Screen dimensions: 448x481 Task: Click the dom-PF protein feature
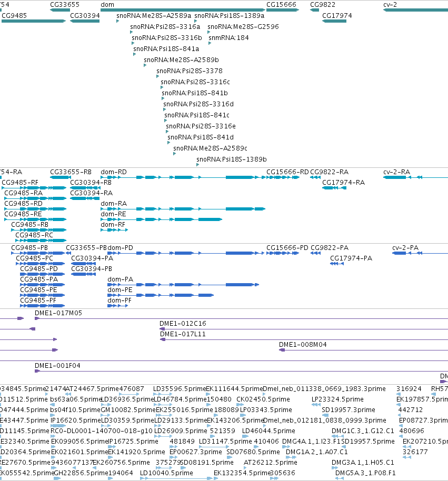117,306
